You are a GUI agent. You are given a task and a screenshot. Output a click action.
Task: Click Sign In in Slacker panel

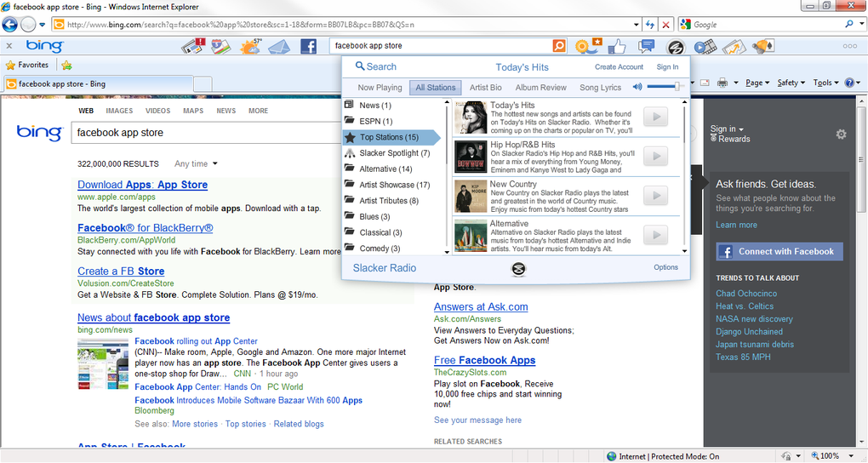[x=667, y=67]
